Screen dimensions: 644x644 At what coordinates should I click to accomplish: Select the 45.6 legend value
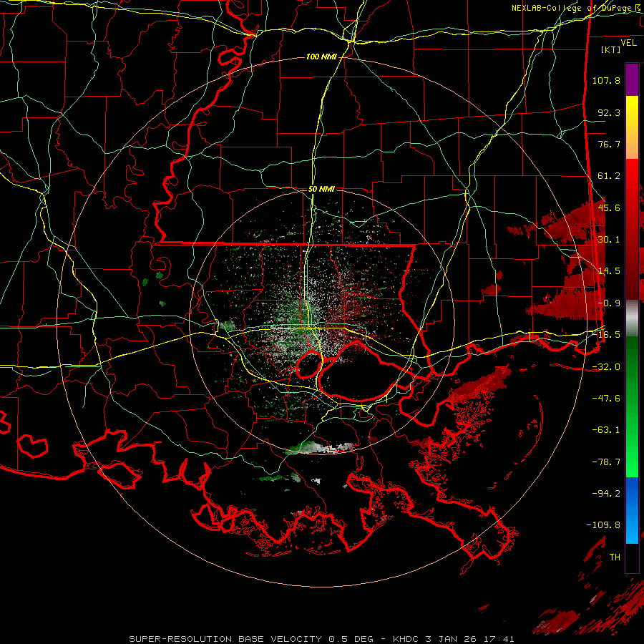(x=609, y=208)
